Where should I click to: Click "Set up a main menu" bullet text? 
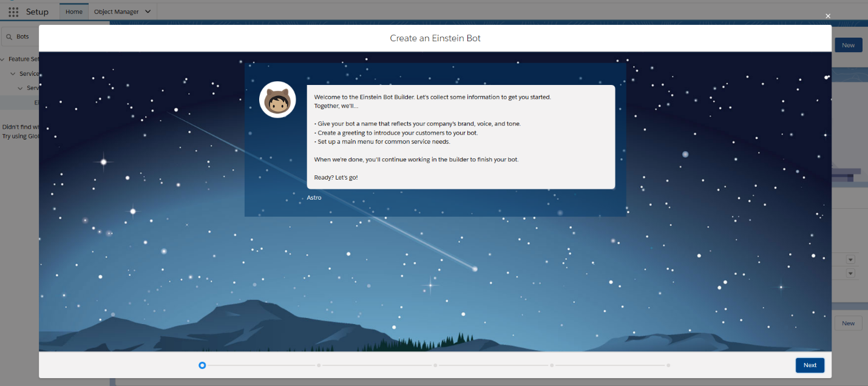pyautogui.click(x=382, y=141)
